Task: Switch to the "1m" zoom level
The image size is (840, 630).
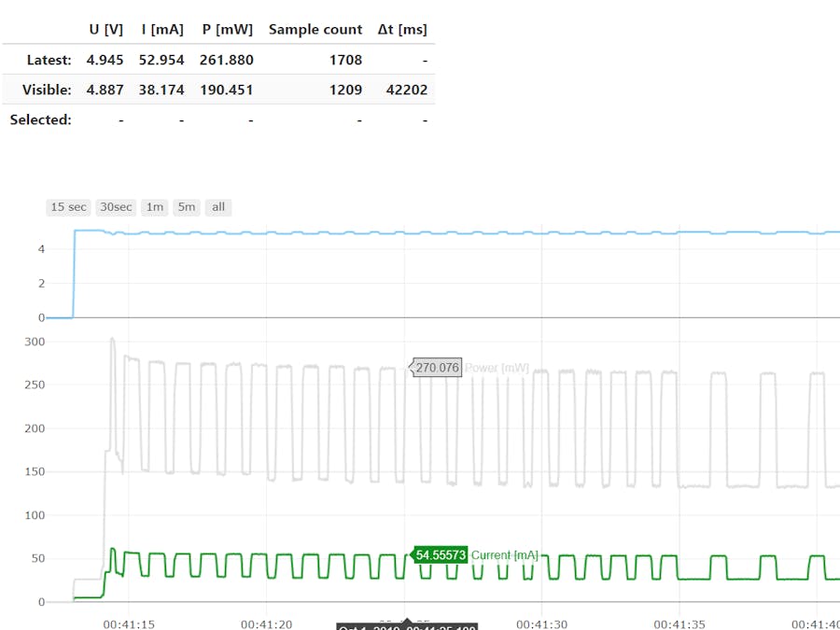Action: pyautogui.click(x=154, y=206)
